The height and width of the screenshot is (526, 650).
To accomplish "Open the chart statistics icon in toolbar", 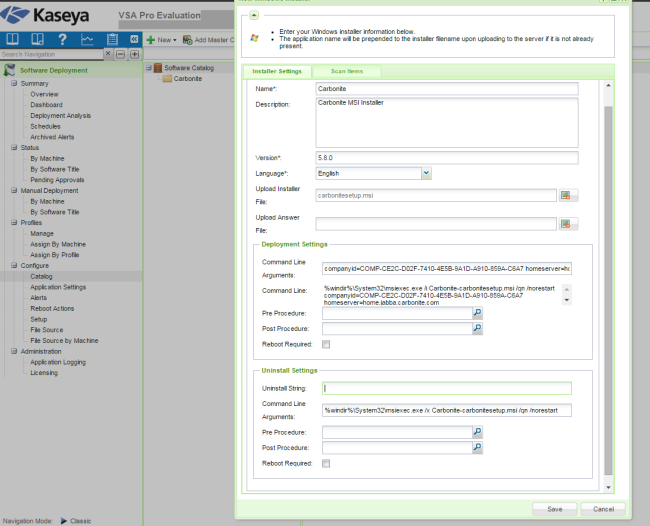I will [x=87, y=39].
